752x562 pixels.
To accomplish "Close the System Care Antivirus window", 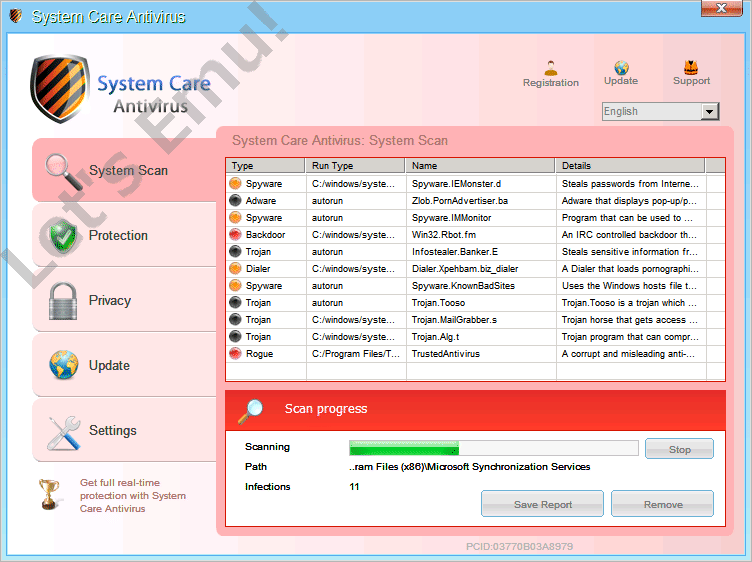I will tap(721, 8).
